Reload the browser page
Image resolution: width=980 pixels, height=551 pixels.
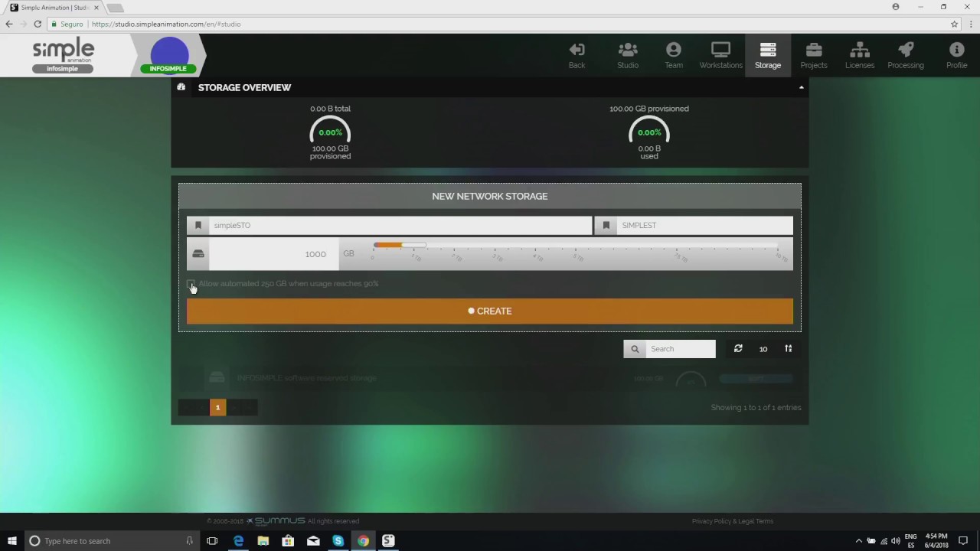tap(38, 24)
